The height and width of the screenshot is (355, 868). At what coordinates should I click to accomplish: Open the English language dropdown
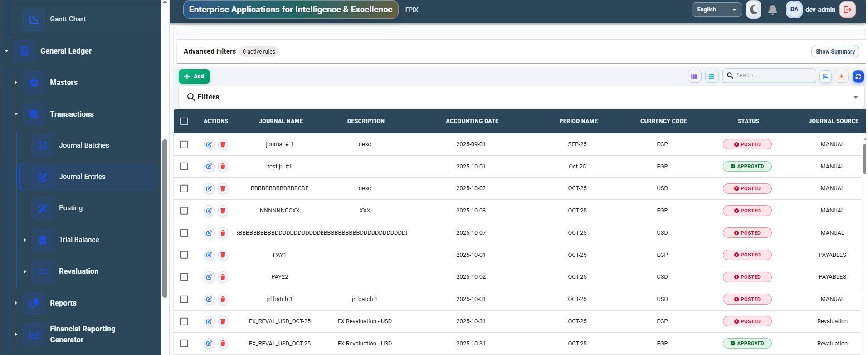(717, 10)
